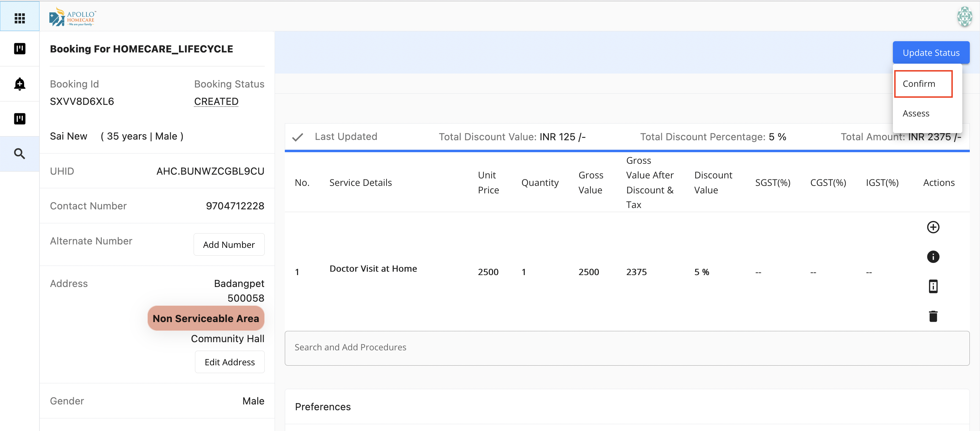Delete Doctor Visit at Home service
This screenshot has height=431, width=980.
pos(933,316)
